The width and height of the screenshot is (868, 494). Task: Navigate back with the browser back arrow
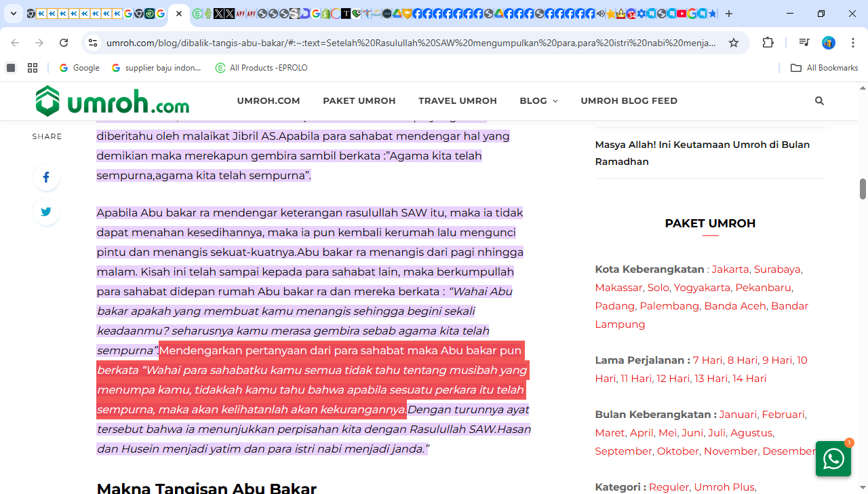click(x=15, y=42)
